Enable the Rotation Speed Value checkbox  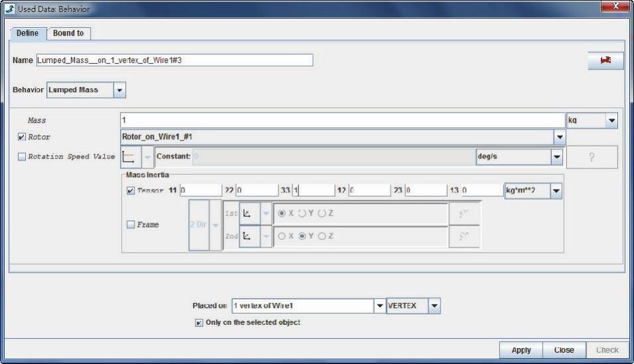pos(22,156)
